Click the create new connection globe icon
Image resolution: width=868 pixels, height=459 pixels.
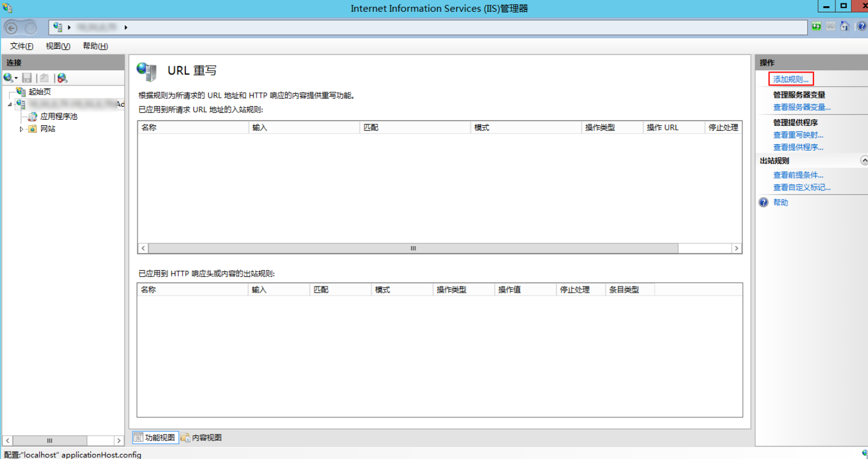click(x=8, y=78)
